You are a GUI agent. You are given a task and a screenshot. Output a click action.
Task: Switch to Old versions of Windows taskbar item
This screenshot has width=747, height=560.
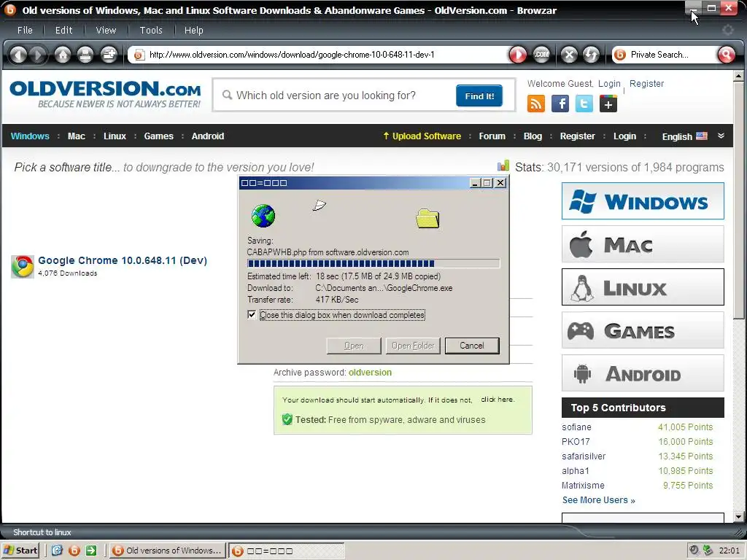(x=167, y=551)
